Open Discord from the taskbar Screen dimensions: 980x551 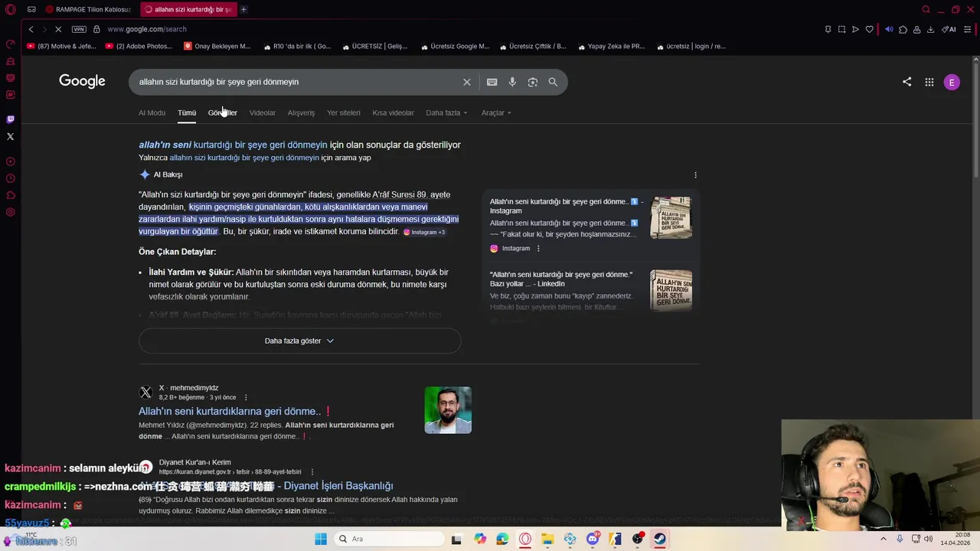point(593,539)
